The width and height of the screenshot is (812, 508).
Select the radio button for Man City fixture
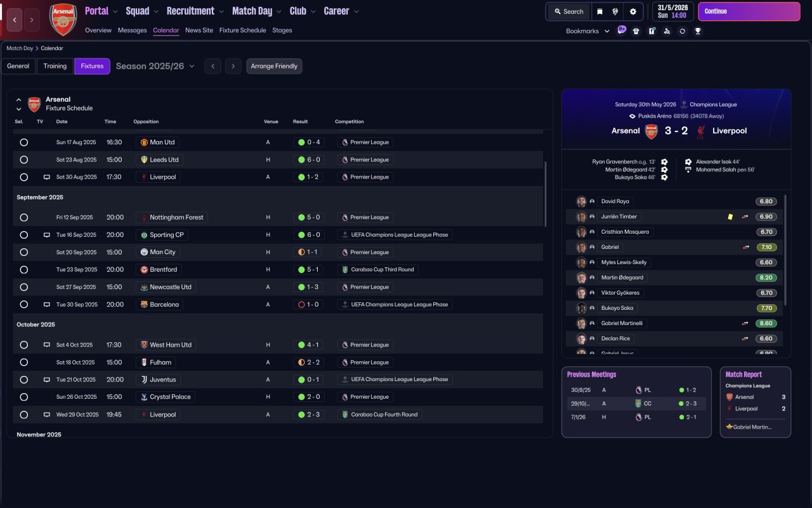24,252
